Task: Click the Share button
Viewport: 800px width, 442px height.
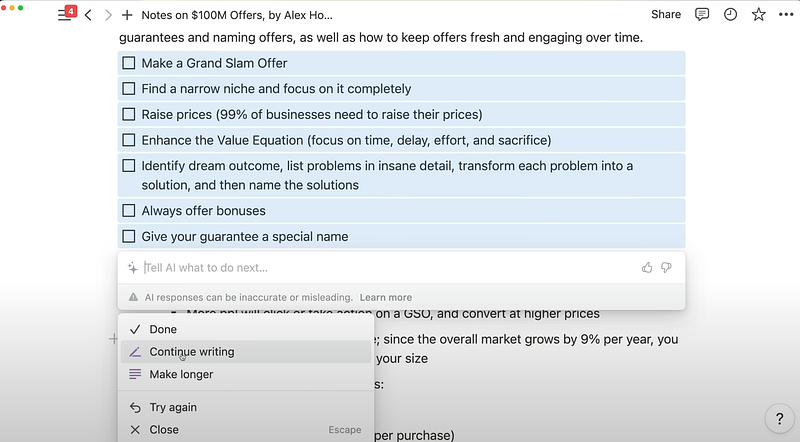Action: (x=666, y=15)
